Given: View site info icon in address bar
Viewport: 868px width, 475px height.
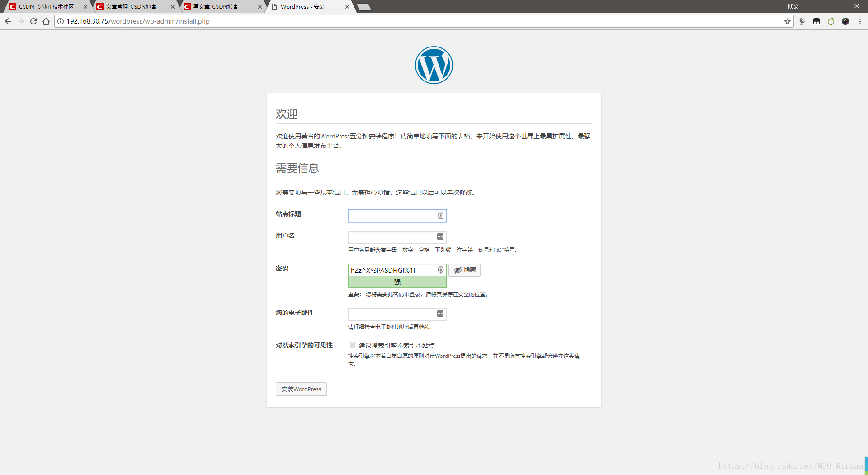Looking at the screenshot, I should tap(61, 21).
